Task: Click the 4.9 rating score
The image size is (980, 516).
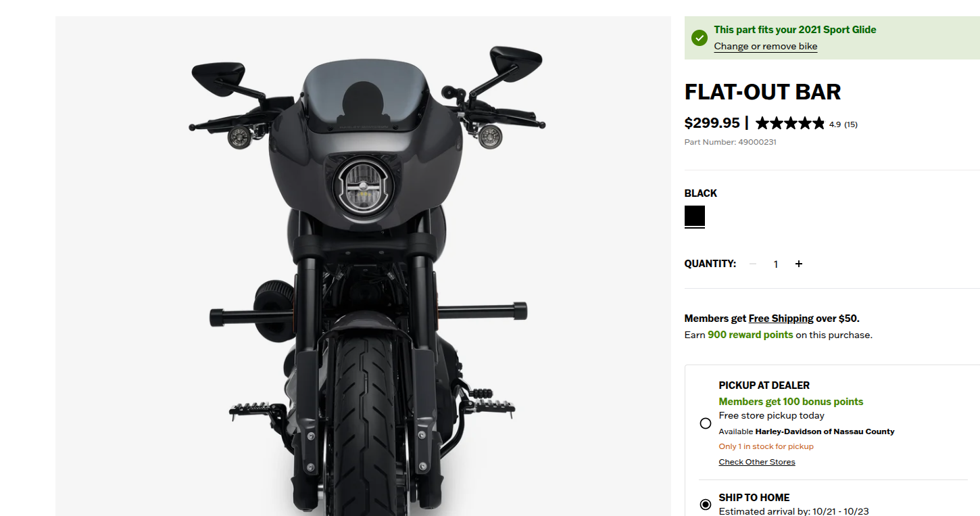Action: point(835,124)
